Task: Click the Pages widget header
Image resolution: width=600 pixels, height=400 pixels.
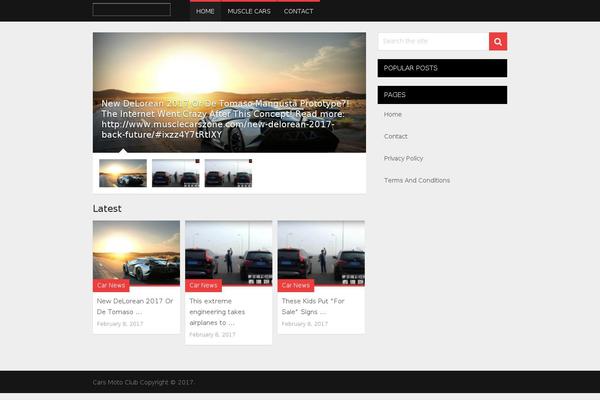Action: pos(442,95)
